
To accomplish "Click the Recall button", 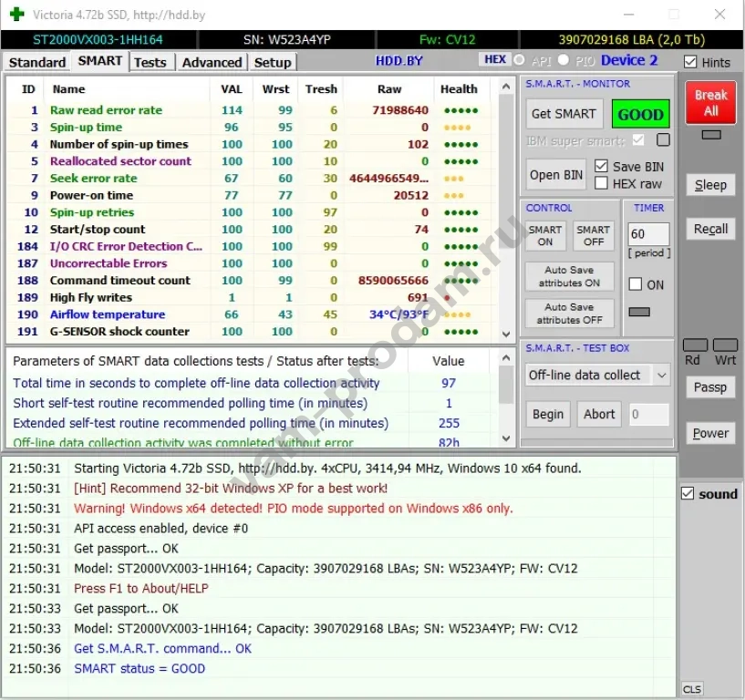I will (x=710, y=230).
